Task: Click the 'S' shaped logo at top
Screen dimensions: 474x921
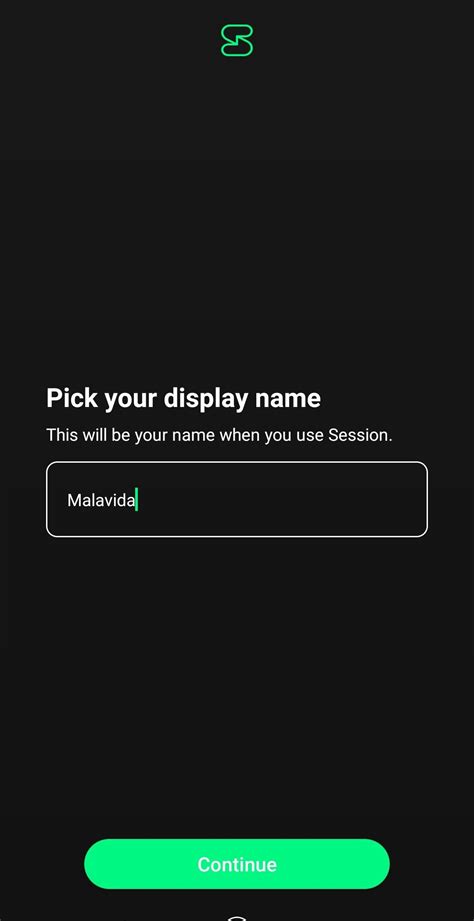Action: pyautogui.click(x=237, y=41)
